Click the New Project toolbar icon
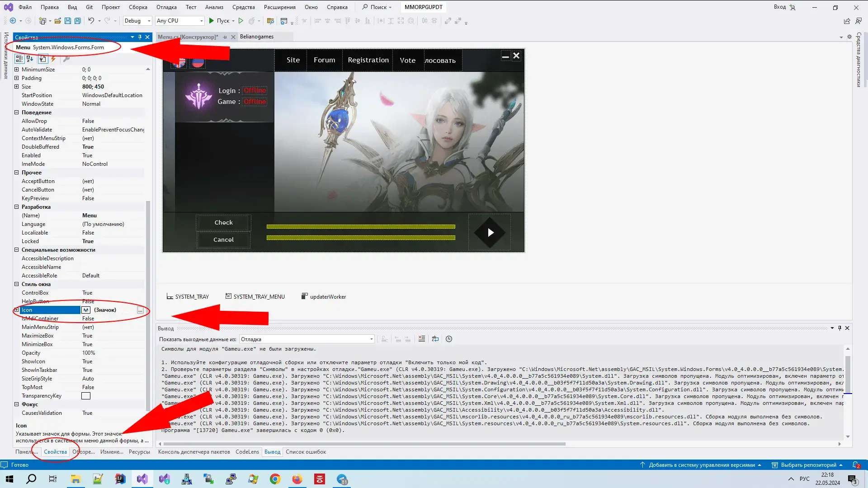The image size is (868, 488). click(42, 21)
